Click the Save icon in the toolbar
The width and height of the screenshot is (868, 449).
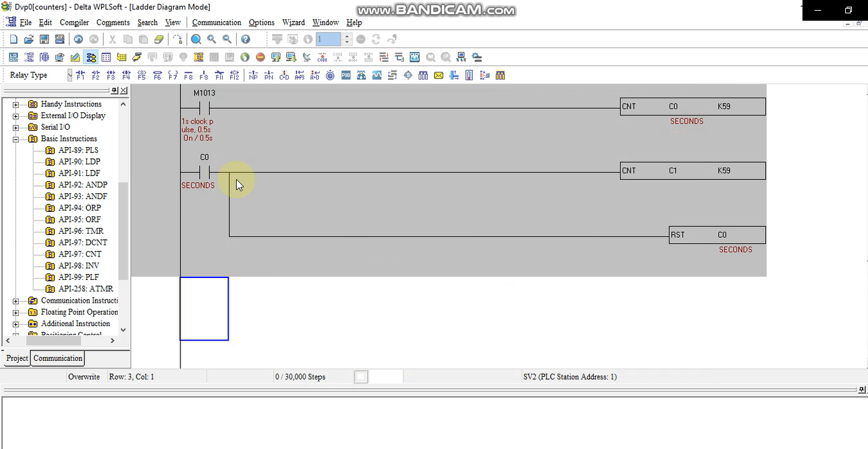click(x=43, y=39)
